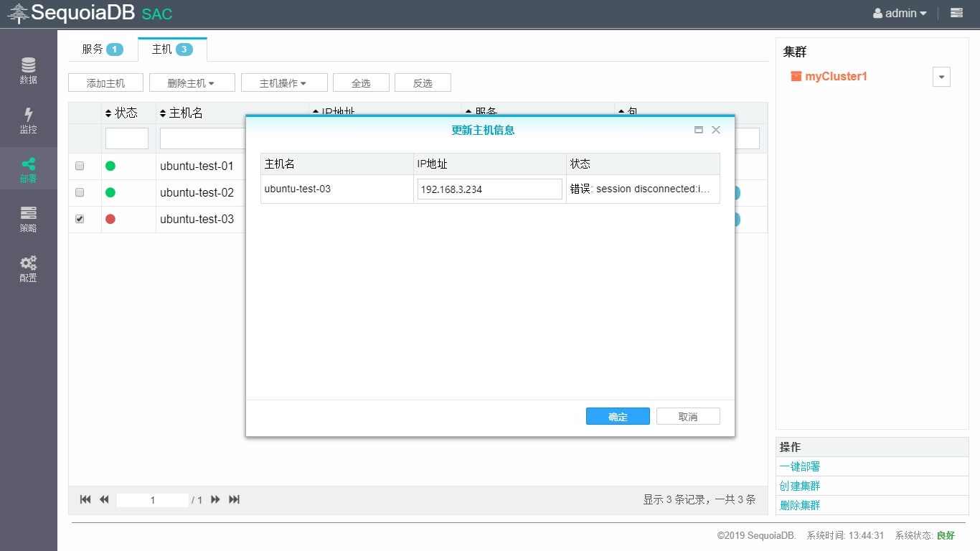
Task: Click the 一键部署 link
Action: (800, 466)
